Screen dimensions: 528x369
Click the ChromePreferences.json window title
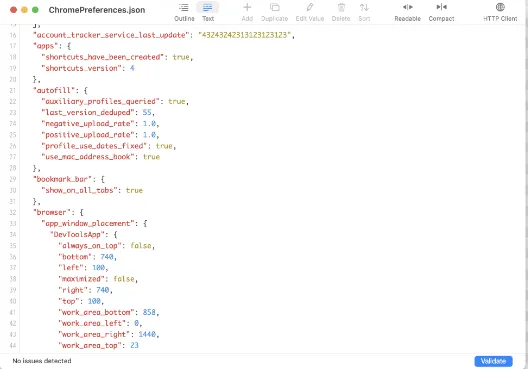pyautogui.click(x=97, y=10)
